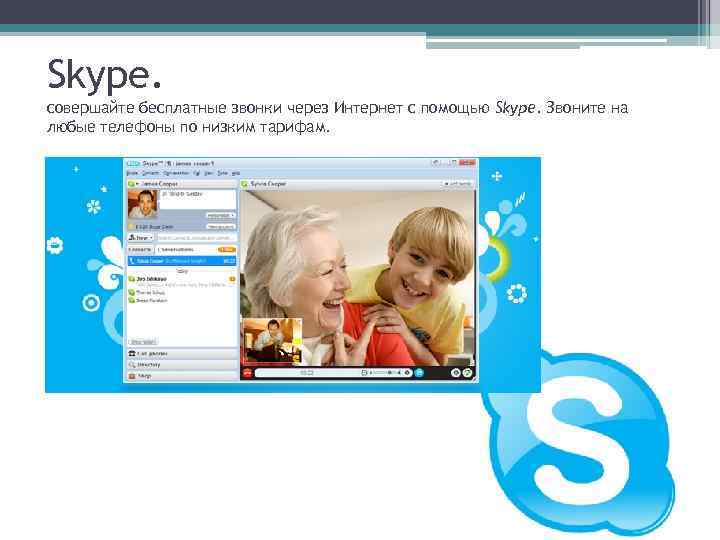The height and width of the screenshot is (540, 720).
Task: Open James Cooper's status dropdown icon
Action: [132, 184]
